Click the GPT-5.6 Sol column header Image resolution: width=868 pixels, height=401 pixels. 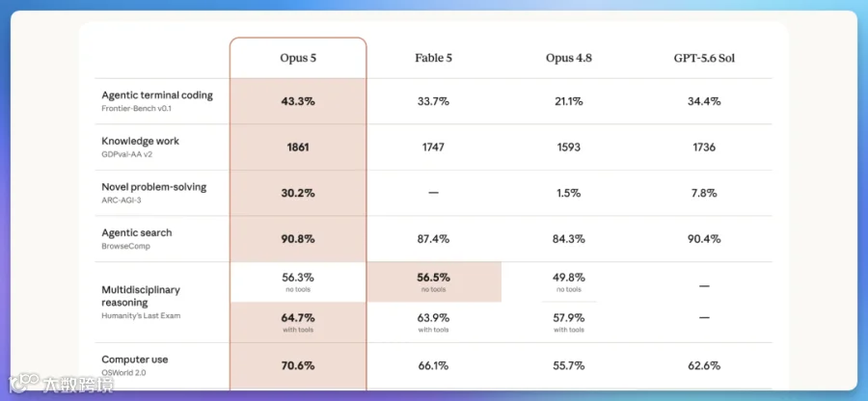(704, 58)
